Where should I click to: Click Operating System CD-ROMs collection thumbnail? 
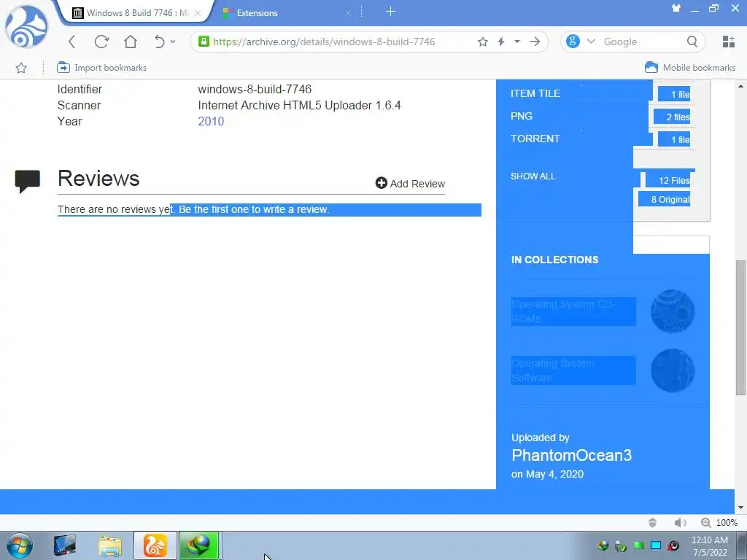tap(673, 311)
